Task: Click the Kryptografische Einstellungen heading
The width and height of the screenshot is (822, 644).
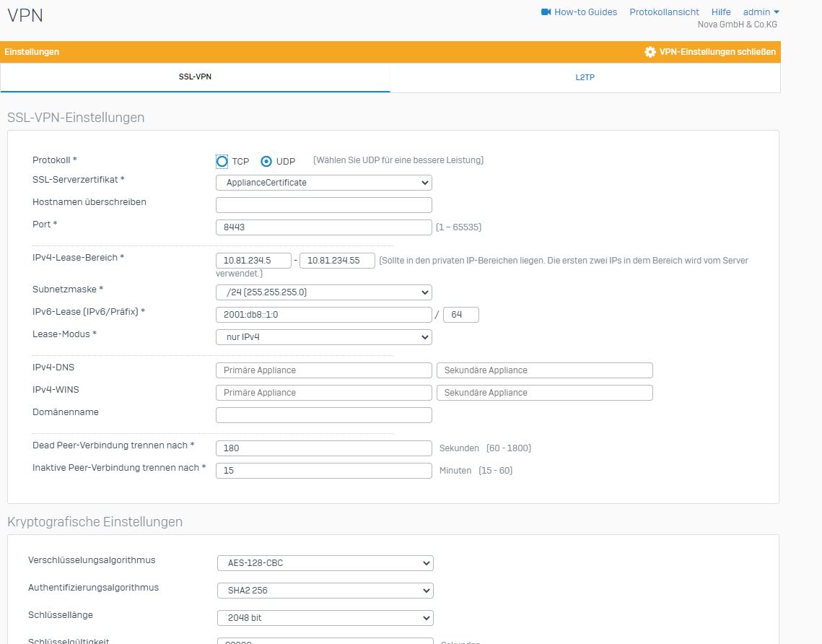Action: coord(95,522)
